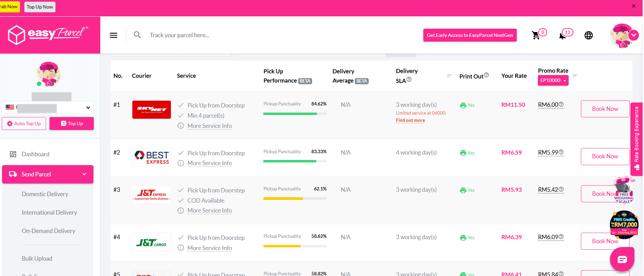Click the RM6.00 promo rate info icon
644x276 pixels.
tap(561, 104)
